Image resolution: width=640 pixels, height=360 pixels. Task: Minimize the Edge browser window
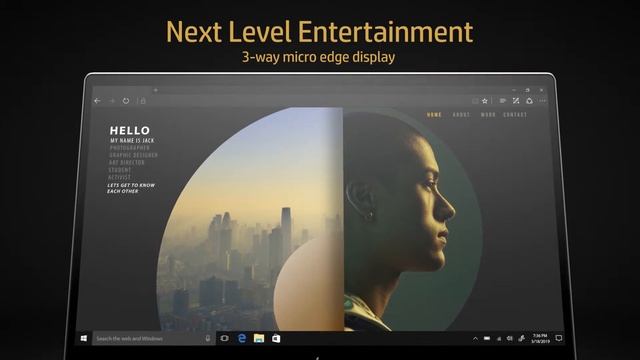pyautogui.click(x=514, y=90)
